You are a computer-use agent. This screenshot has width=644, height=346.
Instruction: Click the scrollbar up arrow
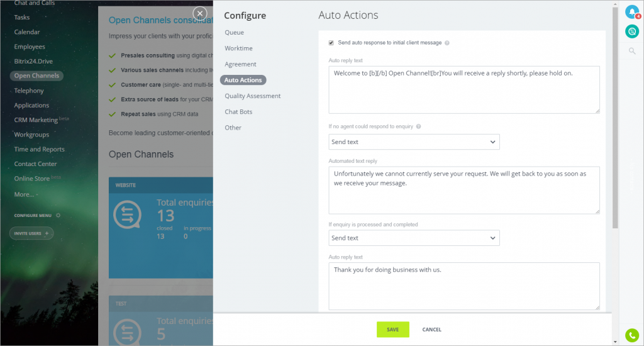[x=615, y=4]
